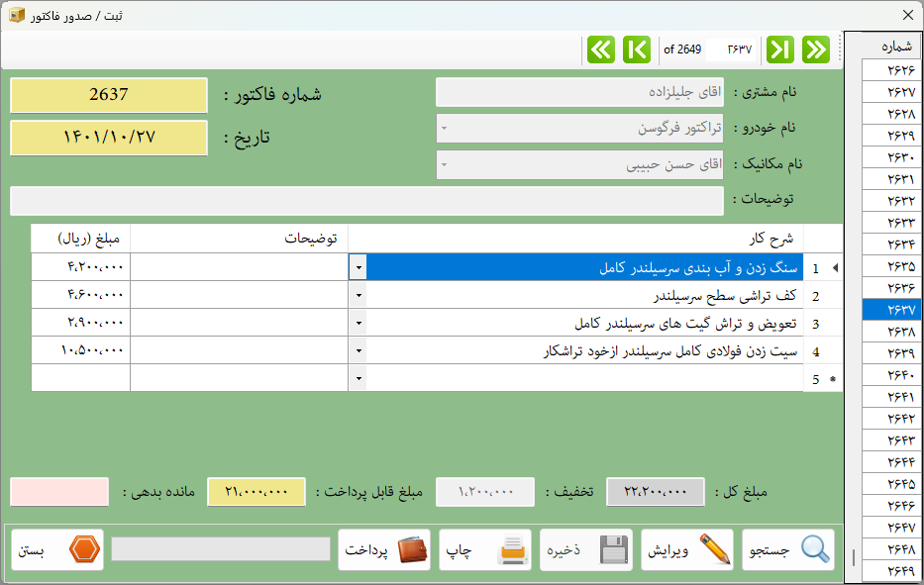The image size is (924, 585).
Task: Expand the dropdown on empty grid row 5
Action: point(358,378)
